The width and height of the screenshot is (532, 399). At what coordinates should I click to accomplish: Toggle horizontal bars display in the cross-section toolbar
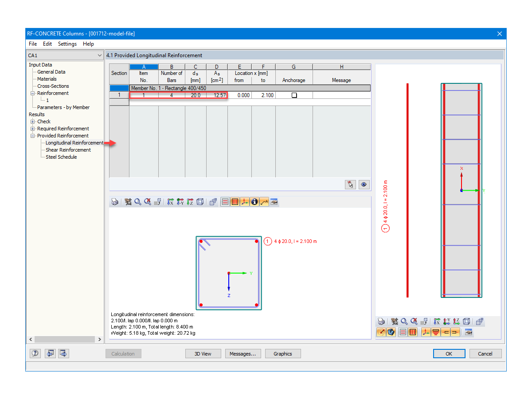225,202
